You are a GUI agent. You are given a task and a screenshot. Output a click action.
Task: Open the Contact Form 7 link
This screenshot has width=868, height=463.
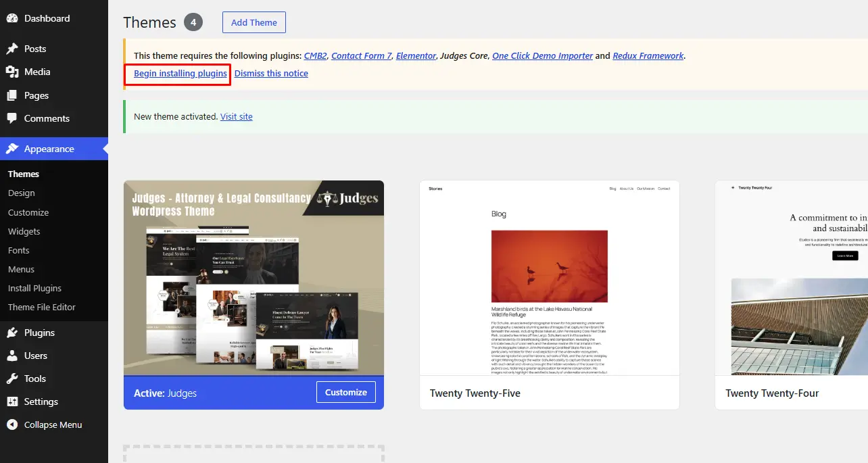(362, 56)
